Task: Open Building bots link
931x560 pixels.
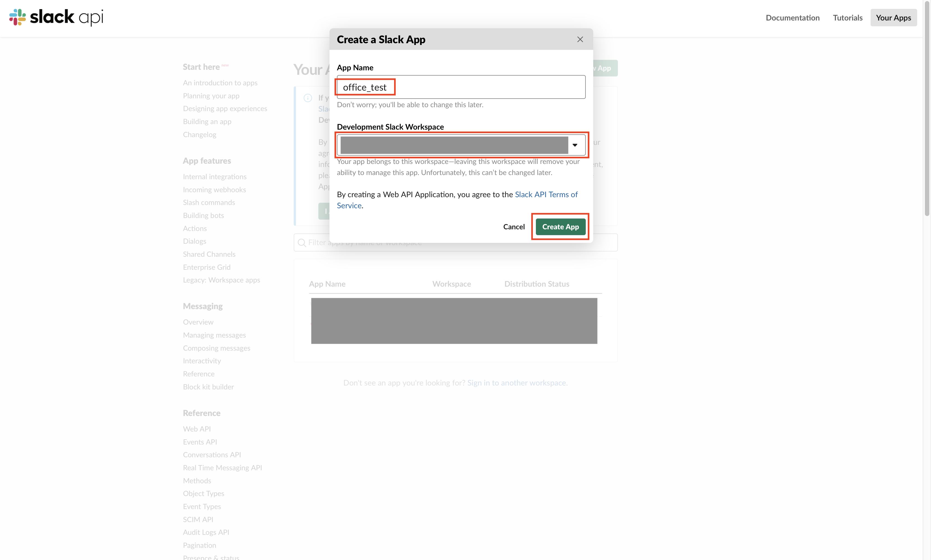Action: tap(203, 215)
